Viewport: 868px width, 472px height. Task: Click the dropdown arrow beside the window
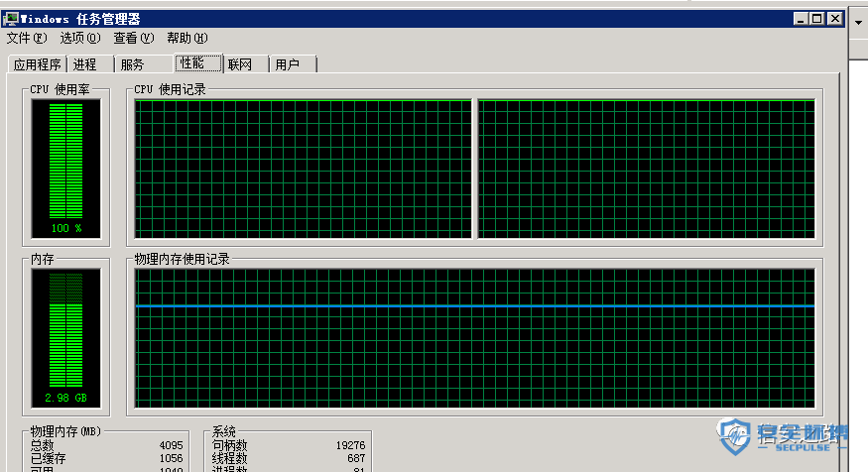pos(859,23)
